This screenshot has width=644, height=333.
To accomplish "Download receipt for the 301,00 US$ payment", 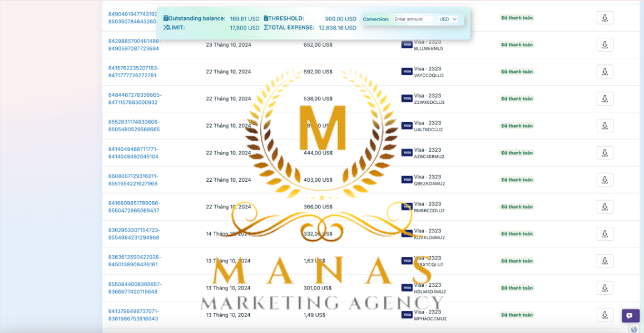I will pyautogui.click(x=605, y=288).
